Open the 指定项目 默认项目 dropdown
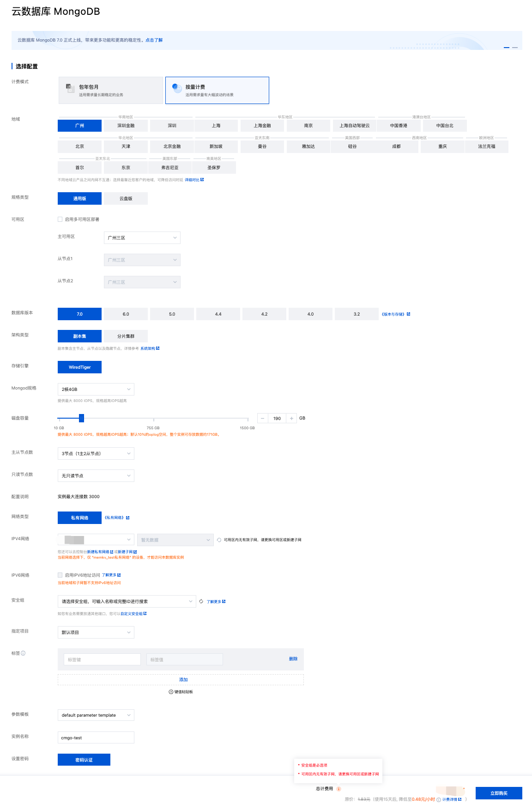532x804 pixels. pos(96,633)
